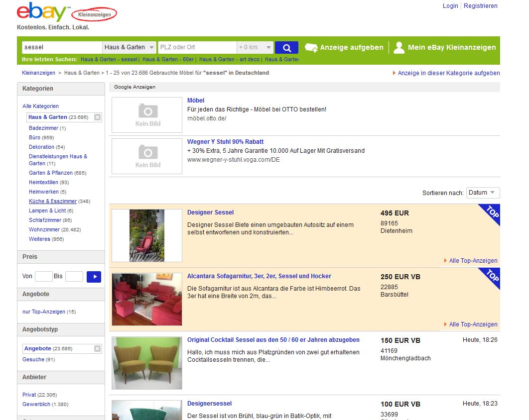Viewport: 529px width, 420px height.
Task: Open the Alcantara Sofagarnitur listing title
Action: pos(259,276)
